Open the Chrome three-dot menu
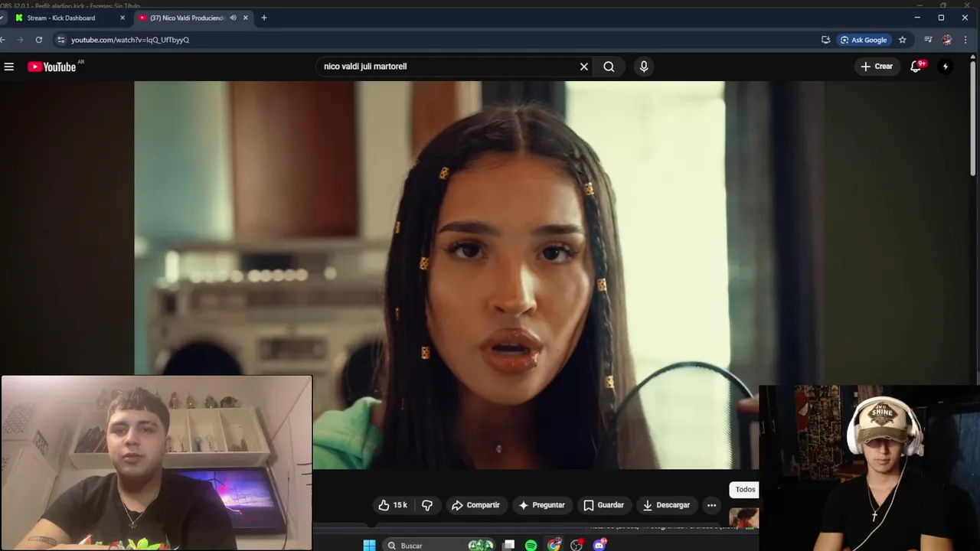980x551 pixels. (x=966, y=40)
